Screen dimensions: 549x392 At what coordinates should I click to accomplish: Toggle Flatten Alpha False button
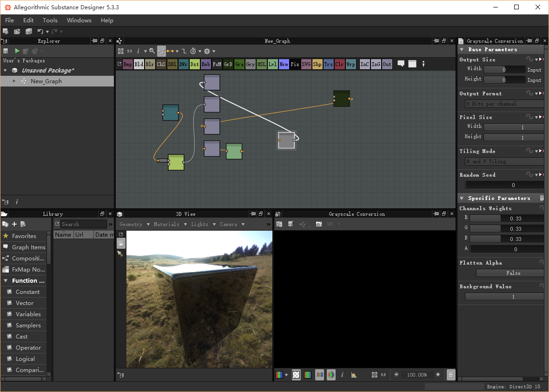(x=513, y=273)
